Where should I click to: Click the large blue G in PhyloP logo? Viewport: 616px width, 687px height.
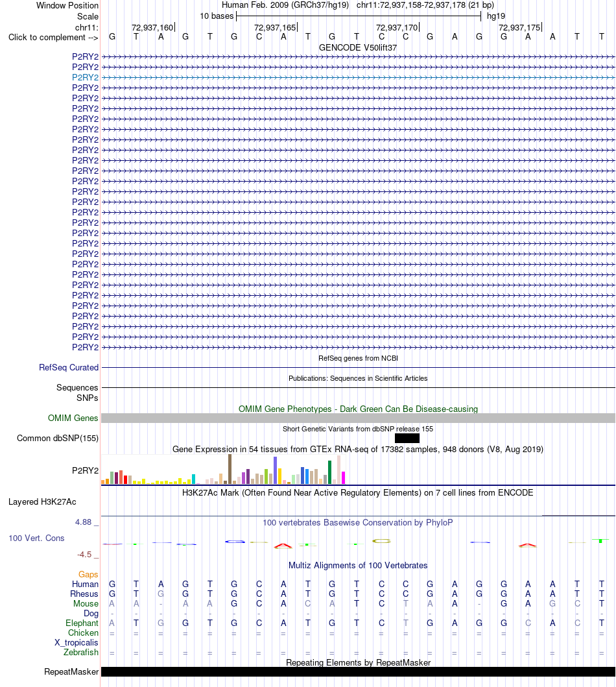[235, 542]
